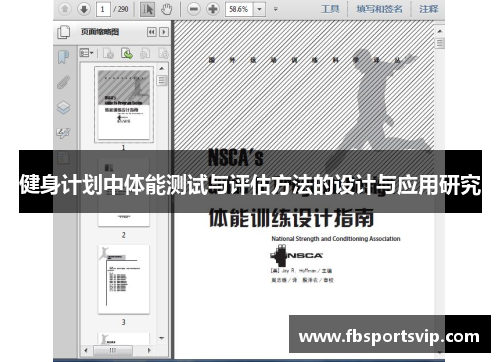Zoom in with the plus button
The width and height of the screenshot is (500, 362).
pyautogui.click(x=213, y=9)
